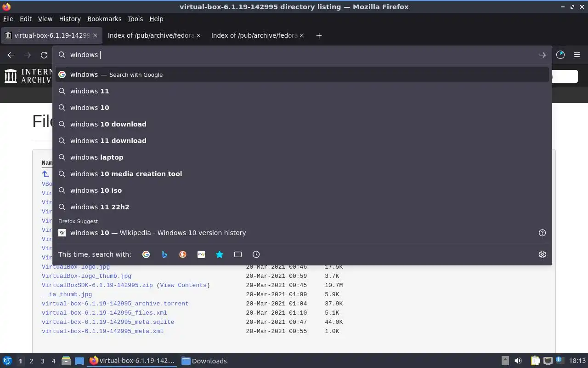Switch to the virtual-box-6.1.19 tab
Viewport: 588px width, 368px height.
[51, 35]
